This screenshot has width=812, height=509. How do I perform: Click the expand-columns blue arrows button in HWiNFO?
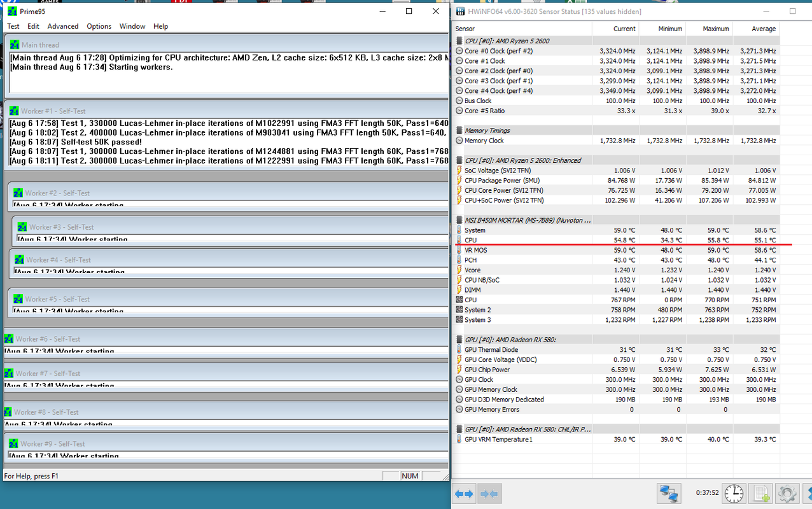tap(465, 493)
